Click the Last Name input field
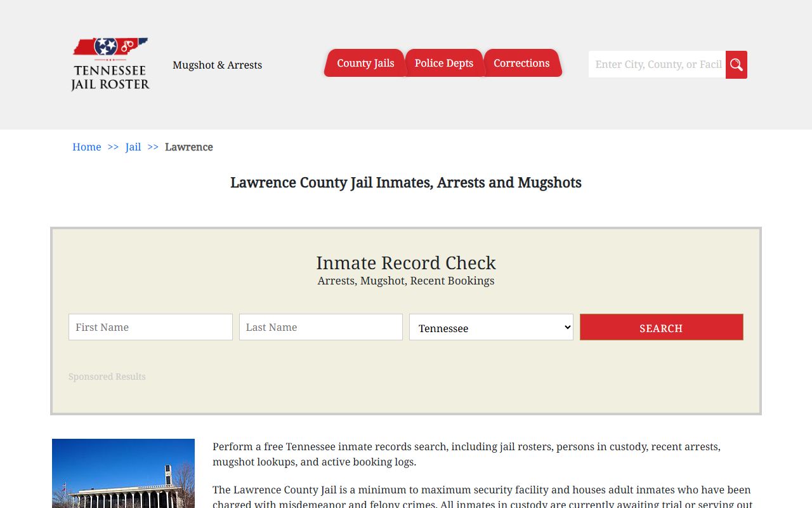Screen dimensions: 812x508 click(x=321, y=327)
